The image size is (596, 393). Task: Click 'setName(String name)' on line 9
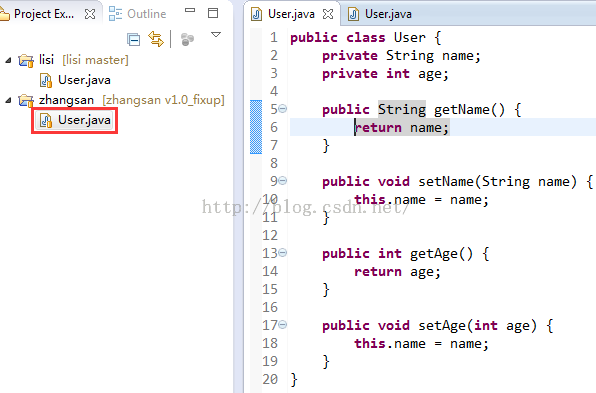point(498,182)
